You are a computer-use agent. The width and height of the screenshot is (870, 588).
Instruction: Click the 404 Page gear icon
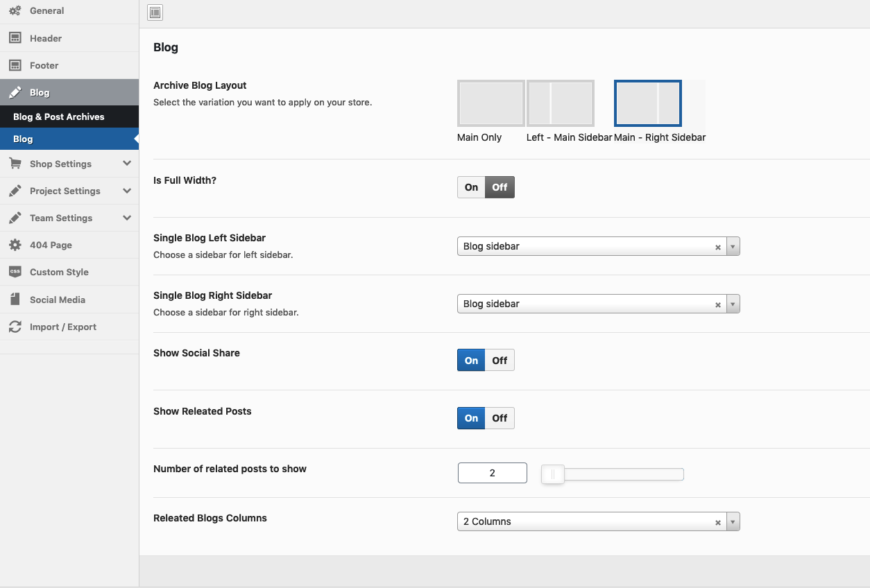[x=15, y=245]
